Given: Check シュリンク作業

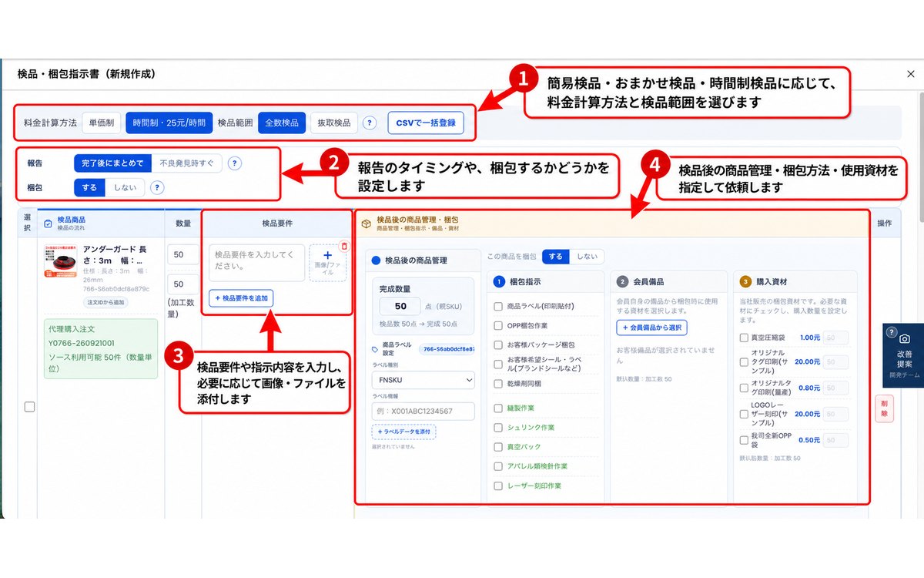Looking at the screenshot, I should pos(498,427).
